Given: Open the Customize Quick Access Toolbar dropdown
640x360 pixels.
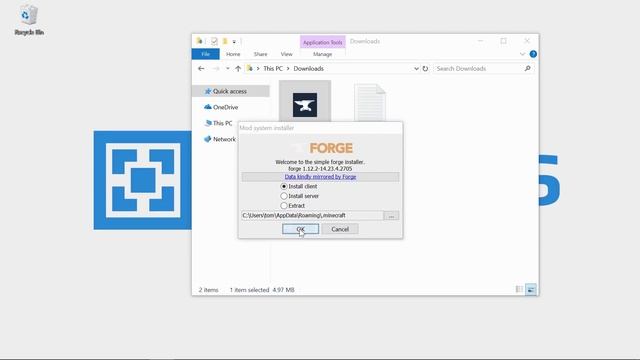Looking at the screenshot, I should point(234,42).
